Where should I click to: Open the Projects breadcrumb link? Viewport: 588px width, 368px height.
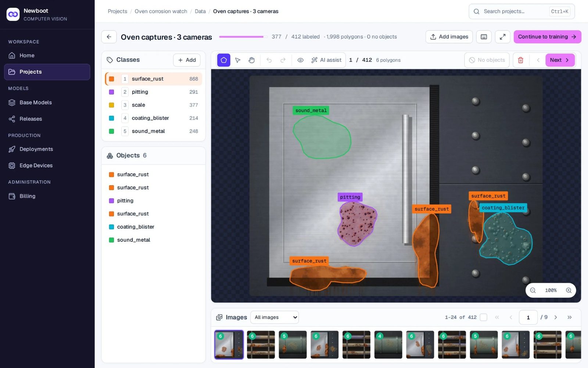tap(117, 11)
